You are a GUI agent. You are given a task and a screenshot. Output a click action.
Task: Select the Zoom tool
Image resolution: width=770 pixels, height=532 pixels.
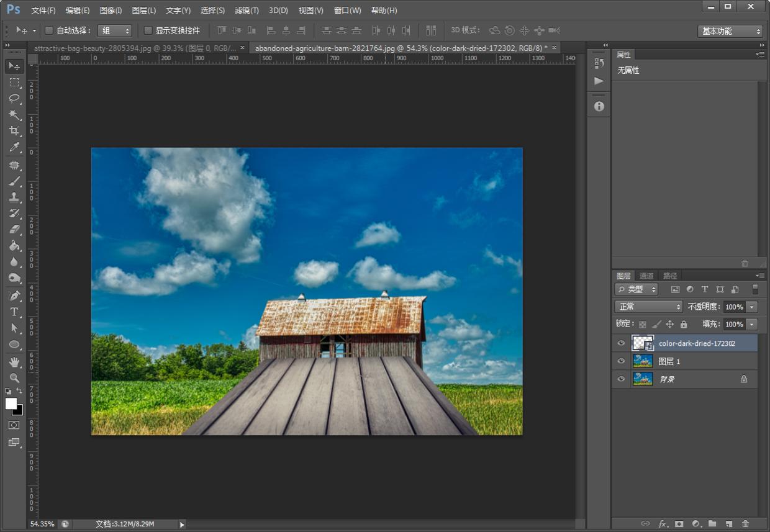tap(14, 378)
